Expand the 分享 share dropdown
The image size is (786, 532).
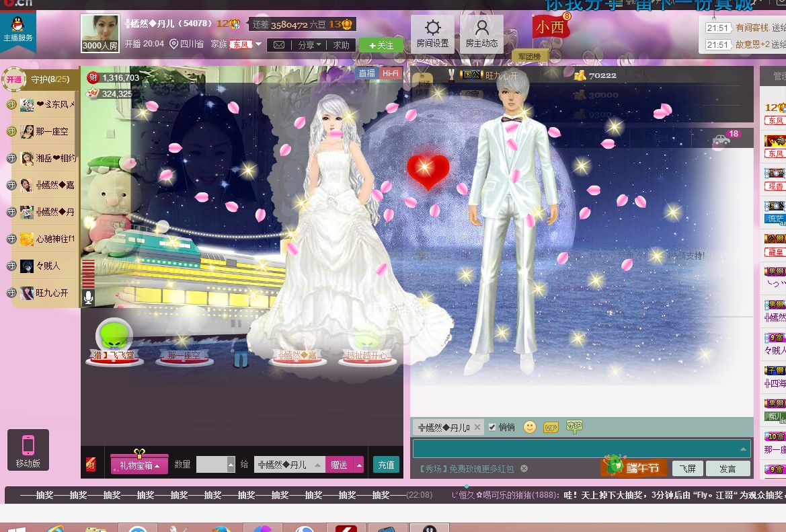tap(309, 45)
